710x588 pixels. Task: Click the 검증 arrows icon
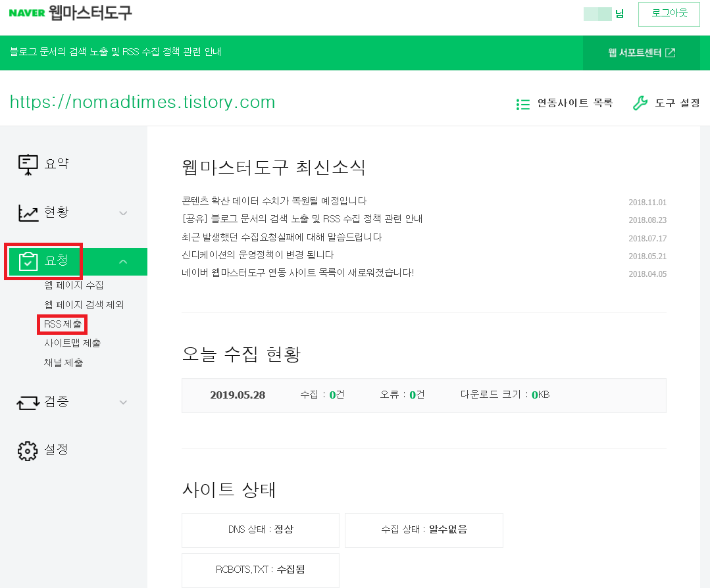[28, 402]
